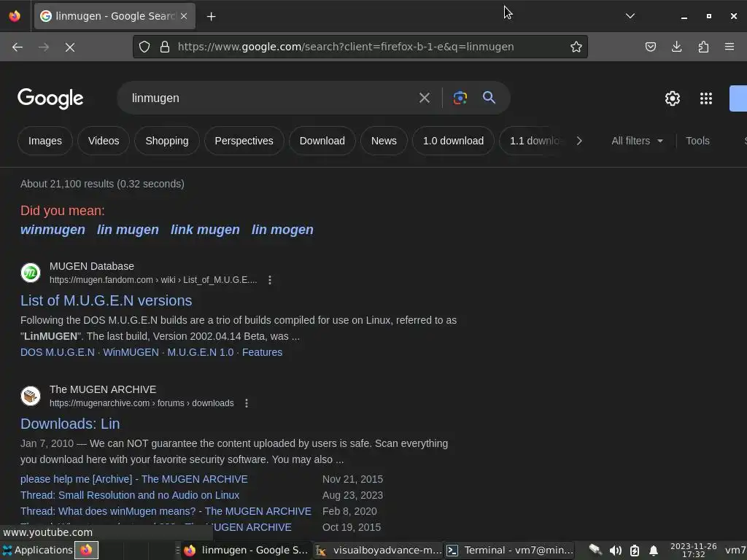Open Firefox application hamburger menu
747x560 pixels.
(x=729, y=47)
